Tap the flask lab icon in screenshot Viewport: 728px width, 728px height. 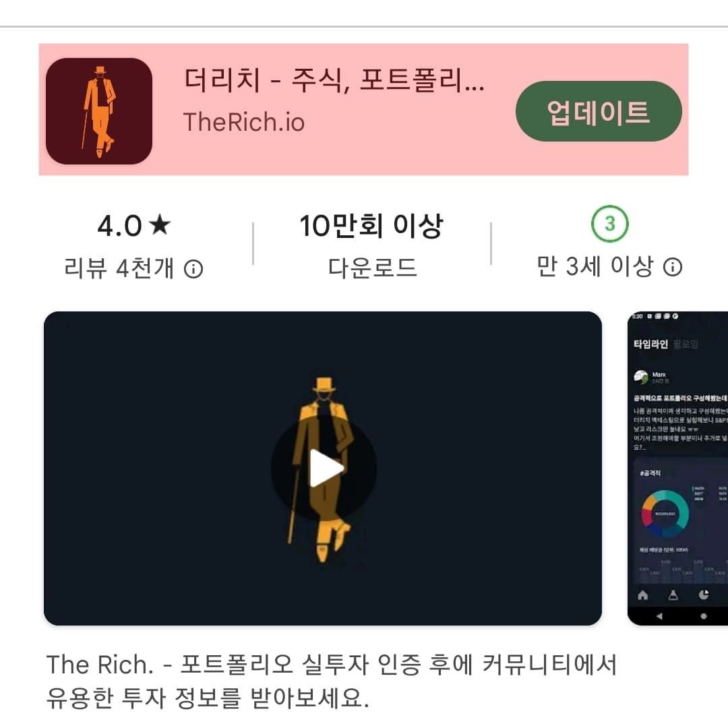click(673, 595)
